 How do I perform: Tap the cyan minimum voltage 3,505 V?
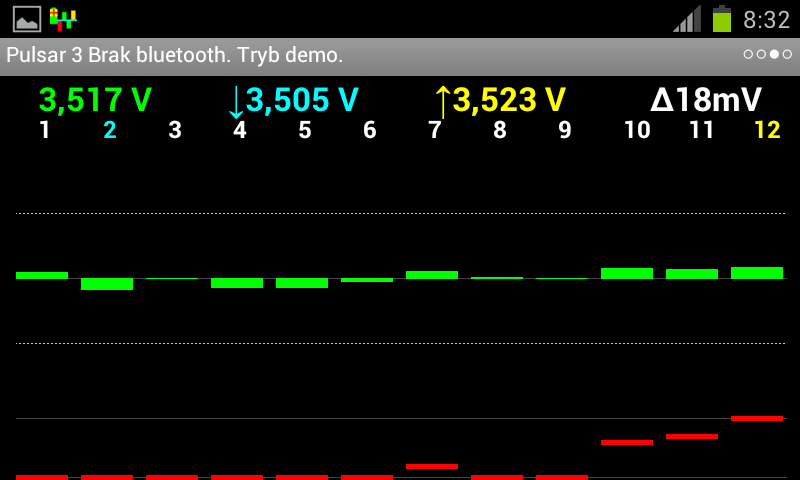302,99
